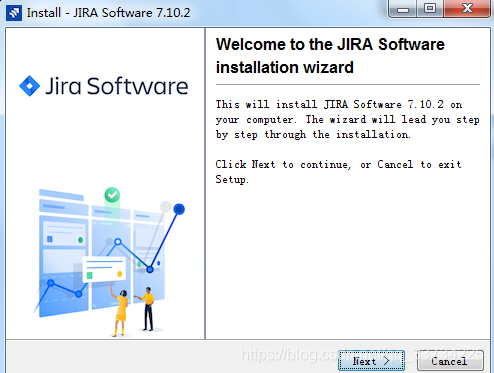Screen dimensions: 494x373
Task: Click the green checkmark in the illustration
Action: click(112, 195)
